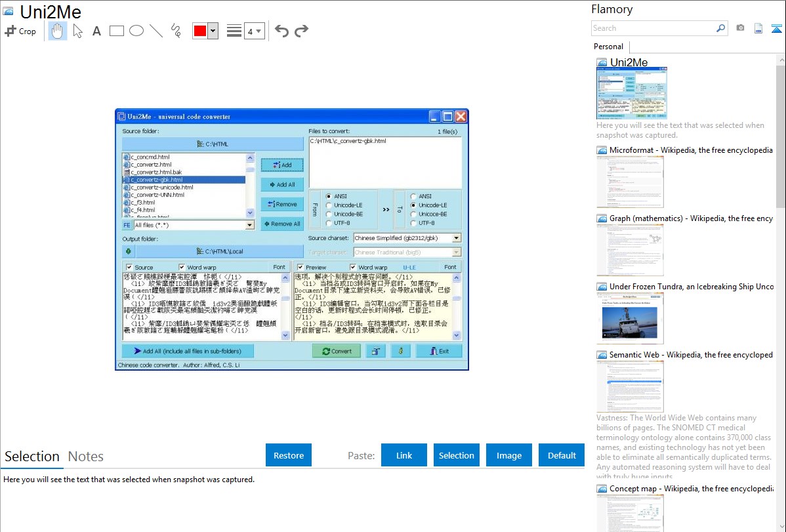Click the Remove button in Uni2Me
Screen dimensions: 786x532
282,204
